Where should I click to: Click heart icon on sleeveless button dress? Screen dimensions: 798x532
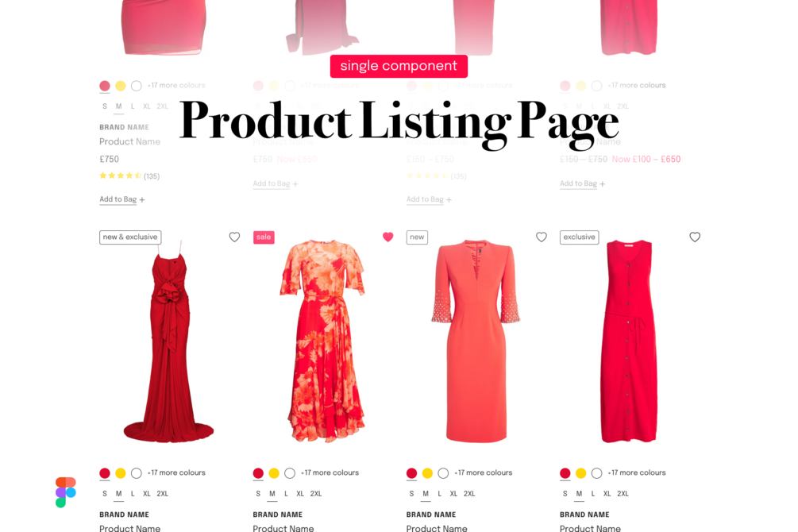pyautogui.click(x=695, y=237)
